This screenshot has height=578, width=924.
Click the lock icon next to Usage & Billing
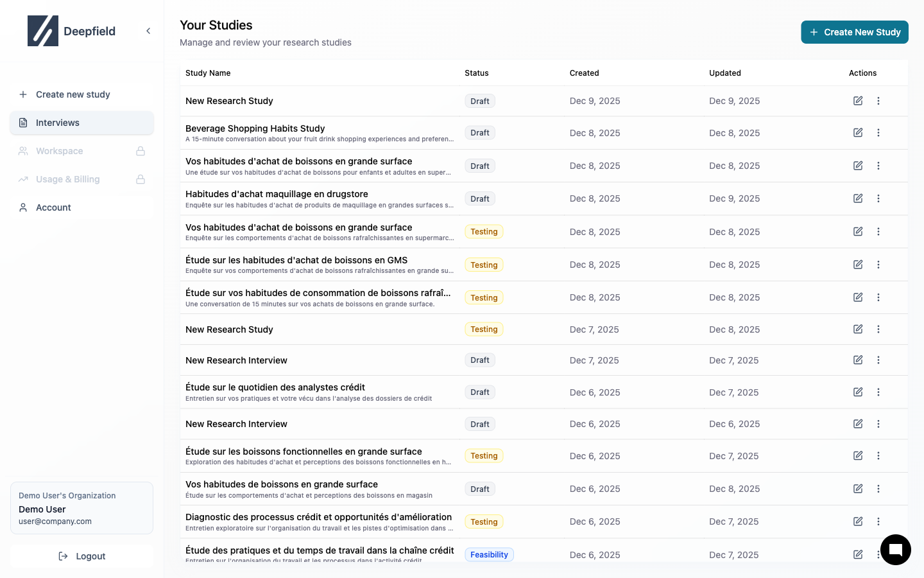point(140,179)
